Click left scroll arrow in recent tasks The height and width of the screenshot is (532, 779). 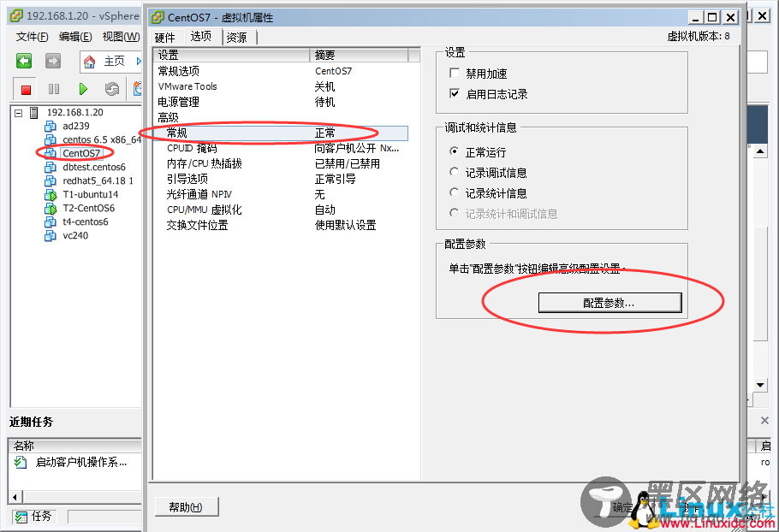[15, 497]
